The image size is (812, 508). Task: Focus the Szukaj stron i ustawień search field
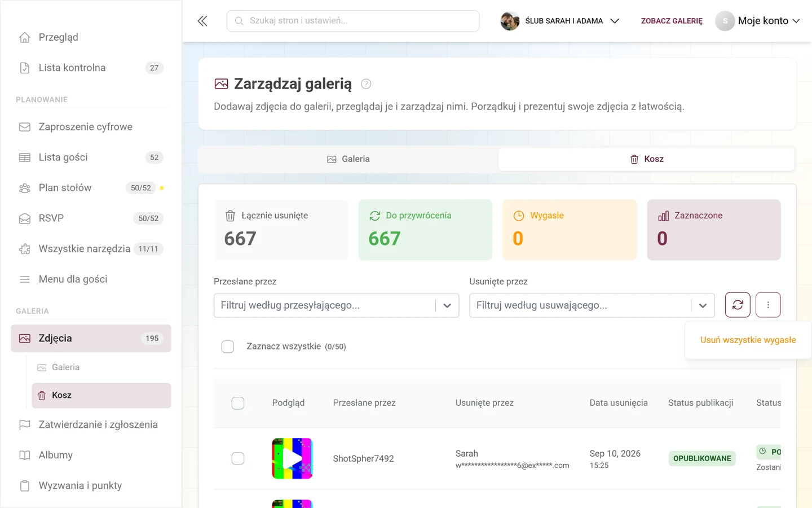[353, 21]
